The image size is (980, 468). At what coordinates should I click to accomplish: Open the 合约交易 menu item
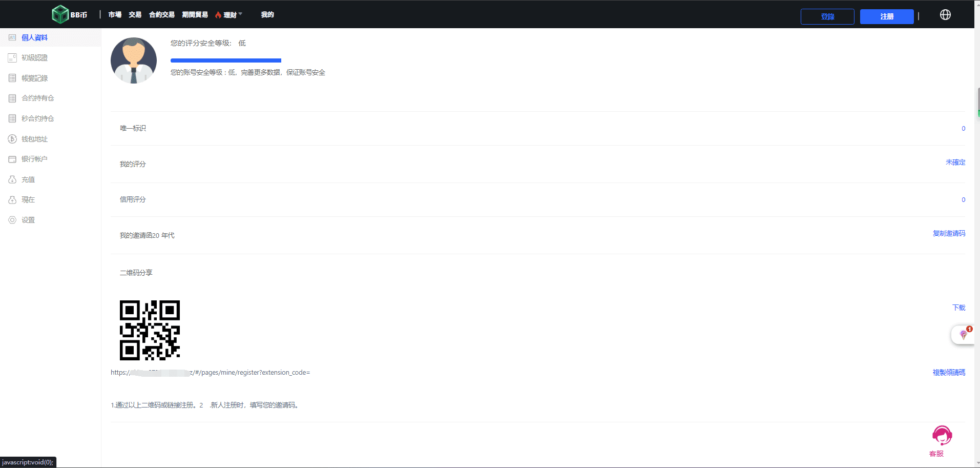point(161,15)
